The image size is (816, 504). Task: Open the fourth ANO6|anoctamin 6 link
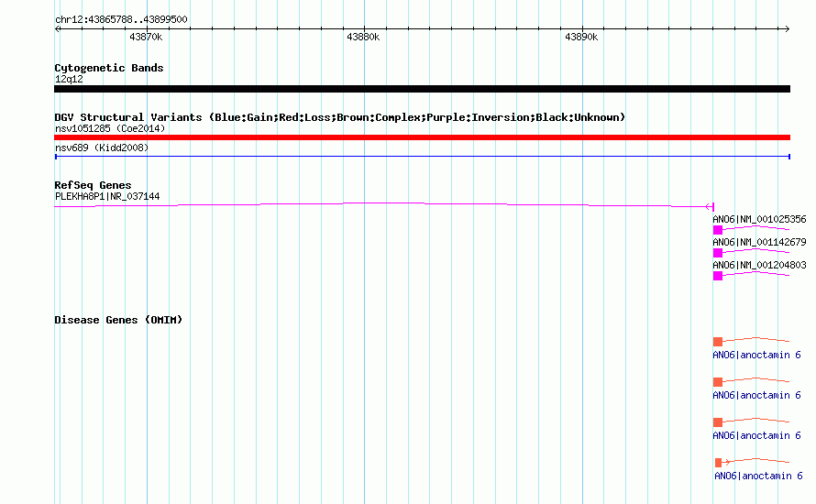758,476
